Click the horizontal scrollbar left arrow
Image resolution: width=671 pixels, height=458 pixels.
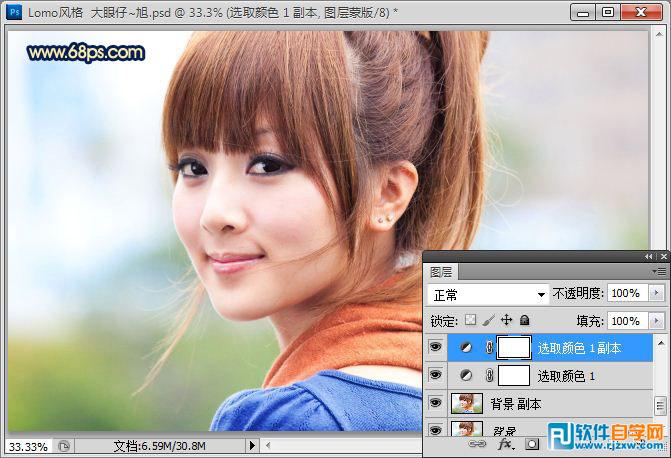[x=268, y=446]
